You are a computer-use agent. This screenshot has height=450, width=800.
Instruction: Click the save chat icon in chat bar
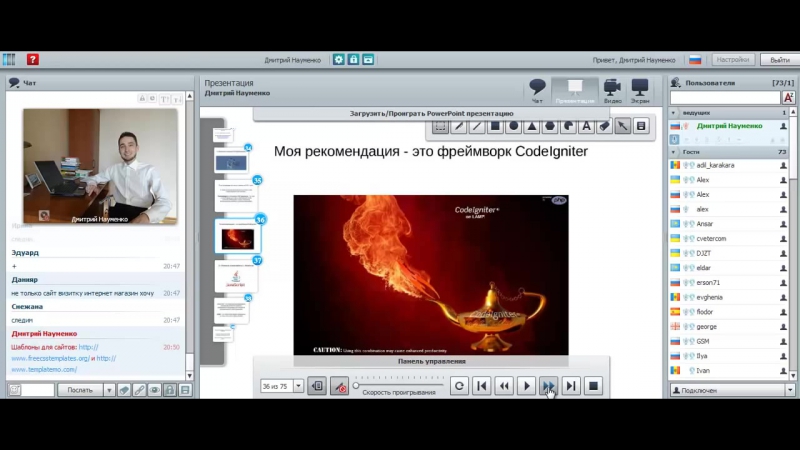point(185,390)
